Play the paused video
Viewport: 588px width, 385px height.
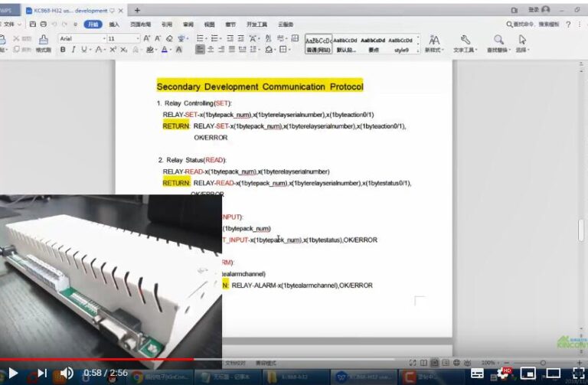[x=13, y=374]
